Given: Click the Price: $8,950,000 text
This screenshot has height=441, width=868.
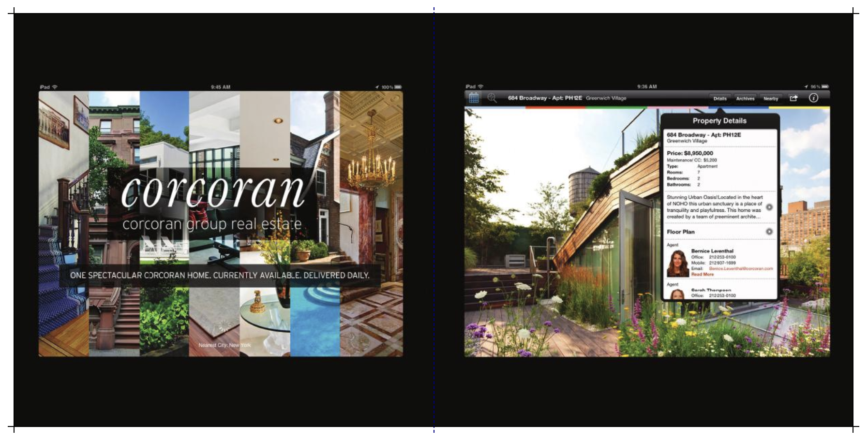Looking at the screenshot, I should [689, 153].
